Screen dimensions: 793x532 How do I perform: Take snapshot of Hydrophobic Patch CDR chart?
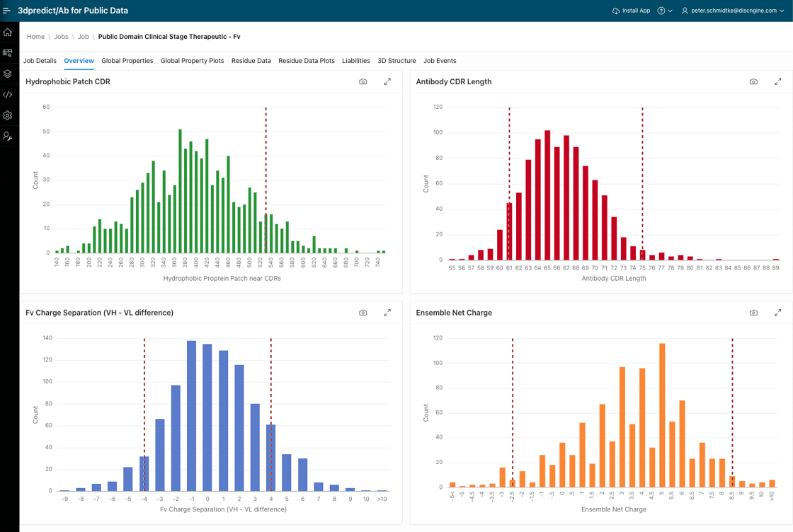tap(363, 82)
